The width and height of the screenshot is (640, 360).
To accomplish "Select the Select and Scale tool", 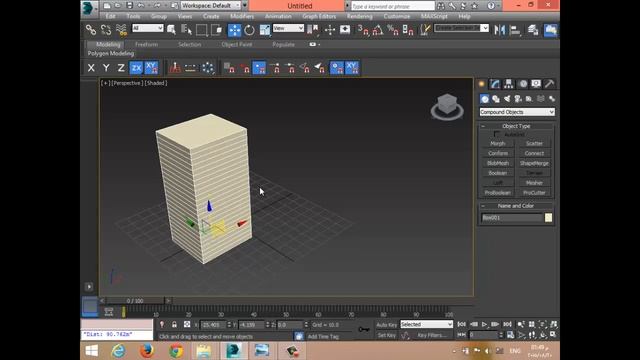I will (x=264, y=30).
